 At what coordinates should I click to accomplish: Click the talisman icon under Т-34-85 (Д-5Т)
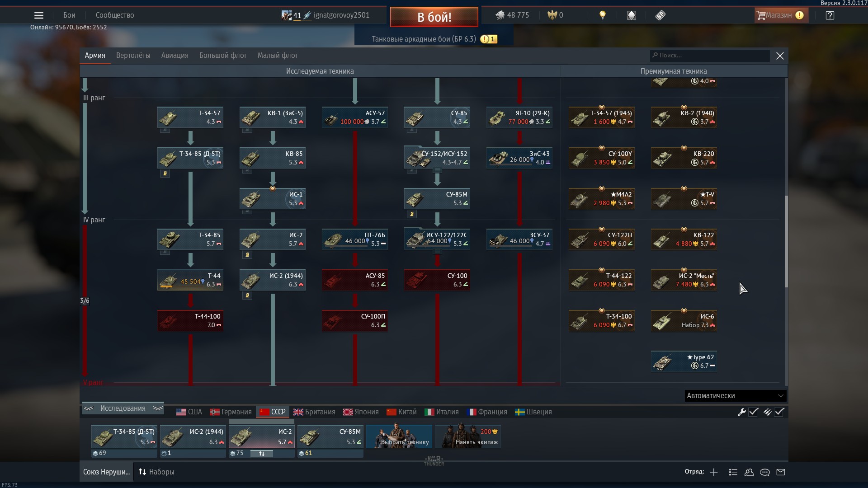[165, 174]
